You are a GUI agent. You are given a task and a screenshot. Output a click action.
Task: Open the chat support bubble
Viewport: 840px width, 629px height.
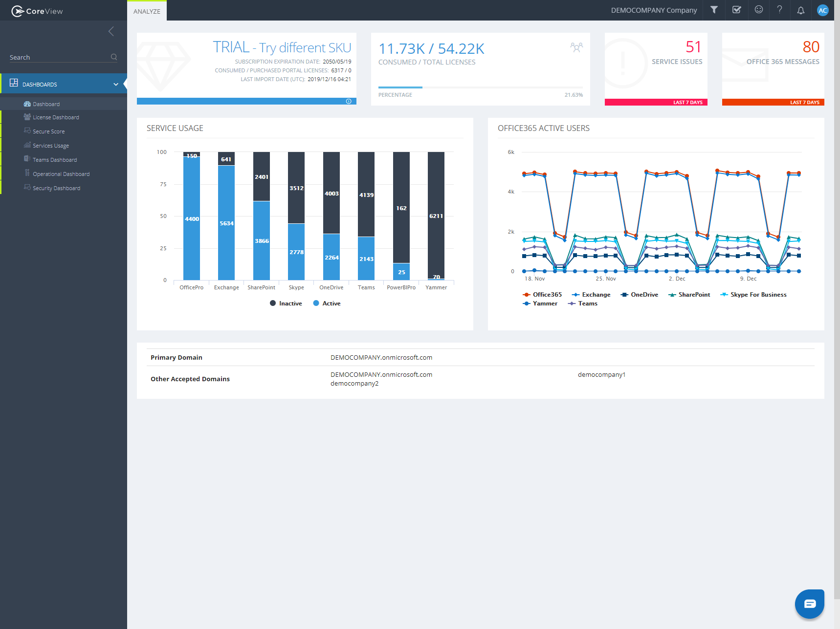tap(810, 604)
